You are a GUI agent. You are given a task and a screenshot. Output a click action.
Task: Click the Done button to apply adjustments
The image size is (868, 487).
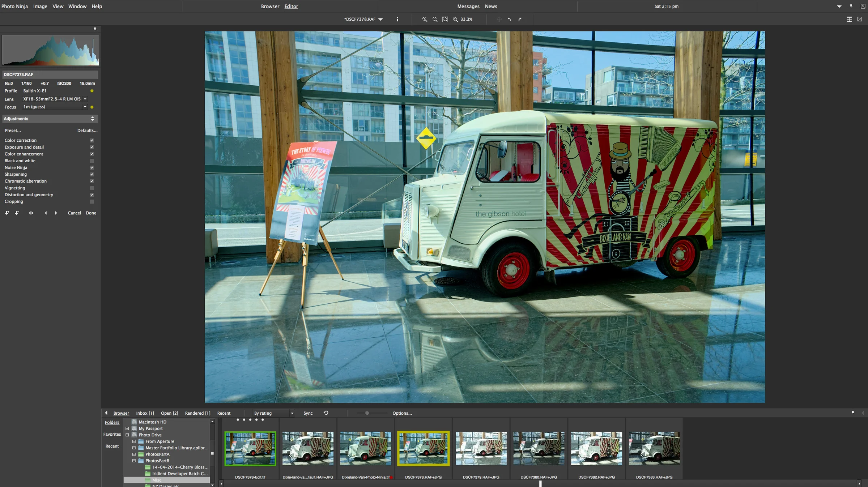click(91, 213)
